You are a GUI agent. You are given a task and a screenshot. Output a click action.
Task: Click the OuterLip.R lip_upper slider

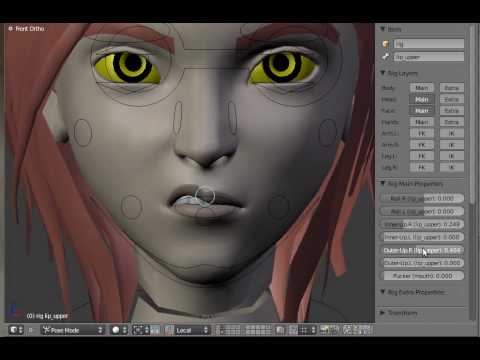pyautogui.click(x=422, y=250)
